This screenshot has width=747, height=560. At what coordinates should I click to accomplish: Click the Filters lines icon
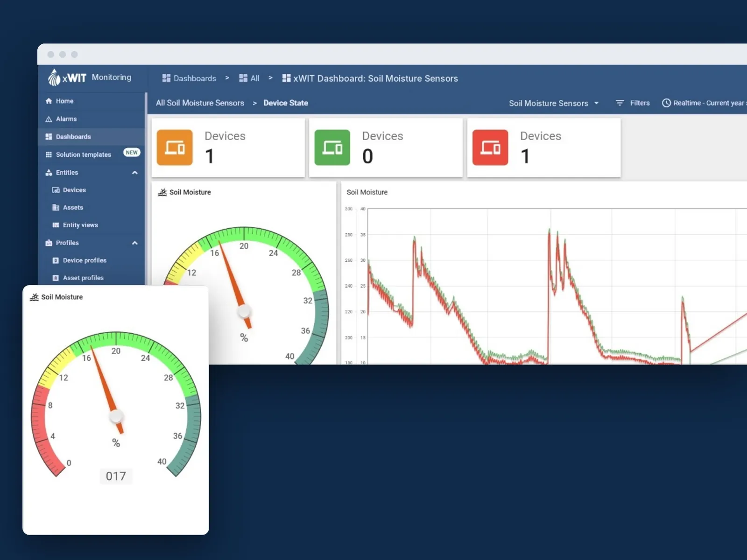click(620, 103)
